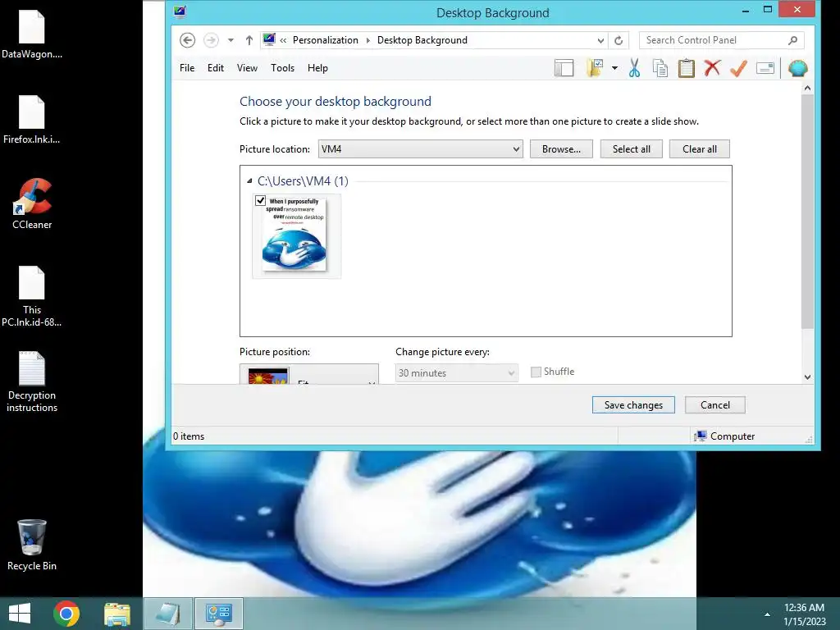Open the 30 minutes interval dropdown
This screenshot has width=840, height=630.
tap(456, 373)
